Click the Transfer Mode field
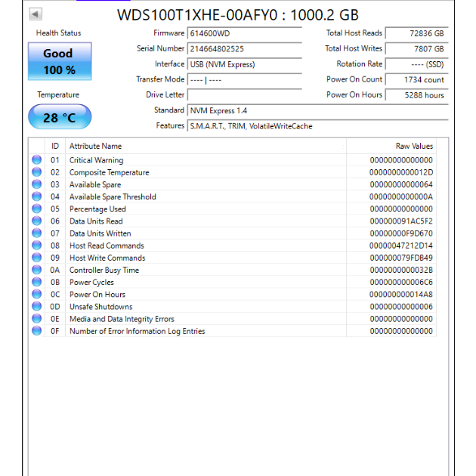Screen dimensions: 476x476 point(245,80)
